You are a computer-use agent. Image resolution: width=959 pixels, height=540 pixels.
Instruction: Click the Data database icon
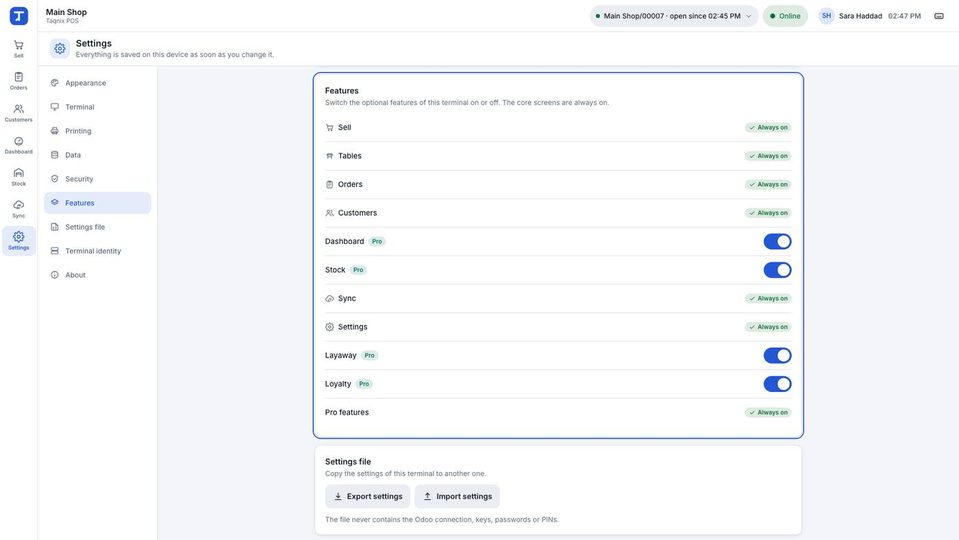point(54,155)
